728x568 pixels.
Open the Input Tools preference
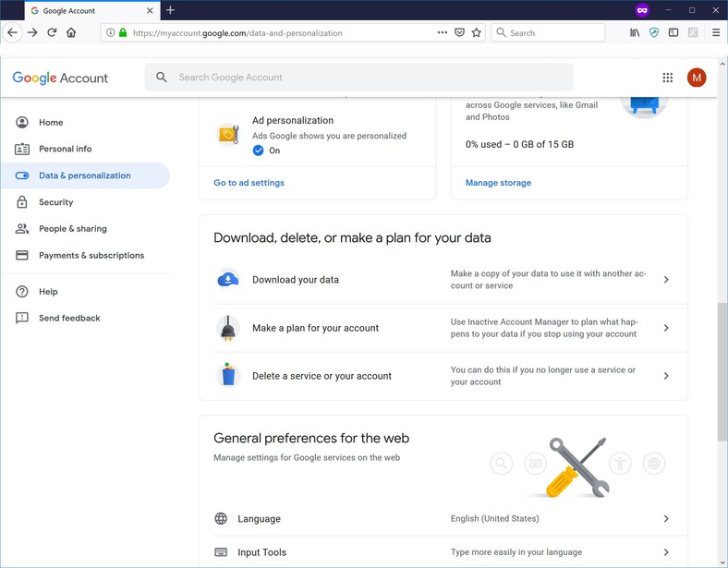coord(443,551)
